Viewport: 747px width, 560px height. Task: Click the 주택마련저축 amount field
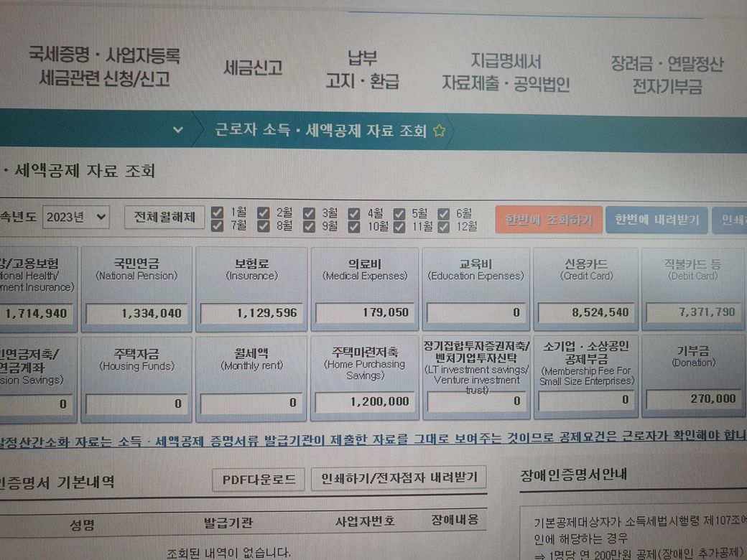(364, 402)
